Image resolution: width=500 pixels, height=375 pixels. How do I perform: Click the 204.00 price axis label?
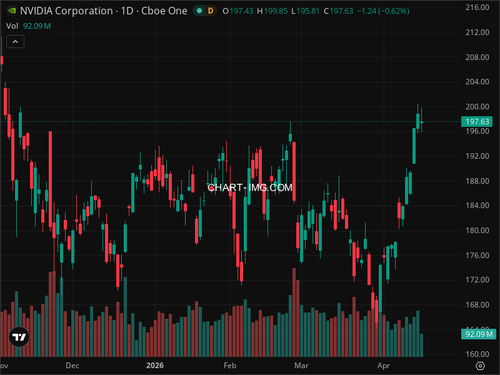[x=477, y=82]
